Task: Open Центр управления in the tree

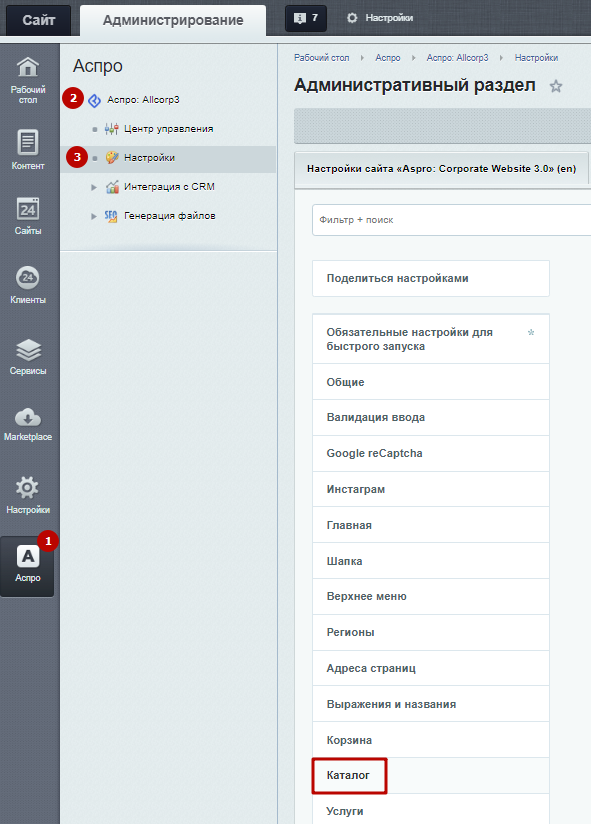Action: pos(168,129)
